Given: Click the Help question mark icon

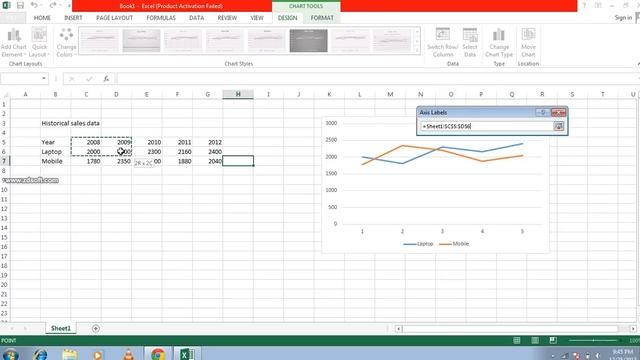Looking at the screenshot, I should point(584,5).
